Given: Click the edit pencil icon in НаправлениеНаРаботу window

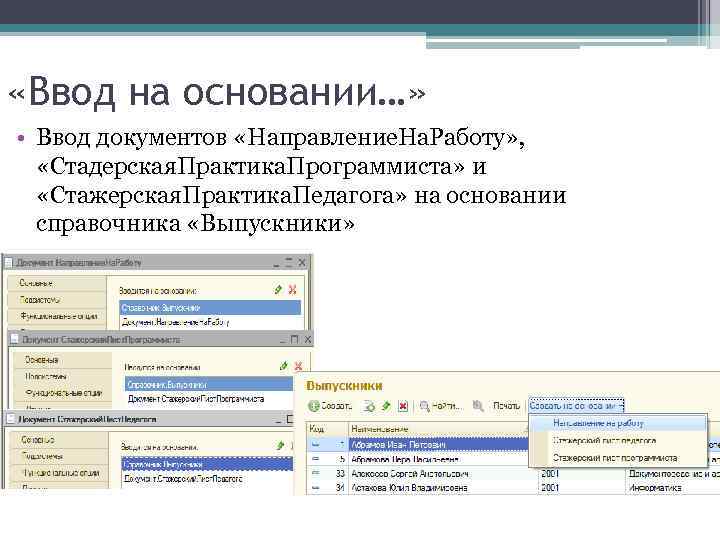Looking at the screenshot, I should coord(278,289).
